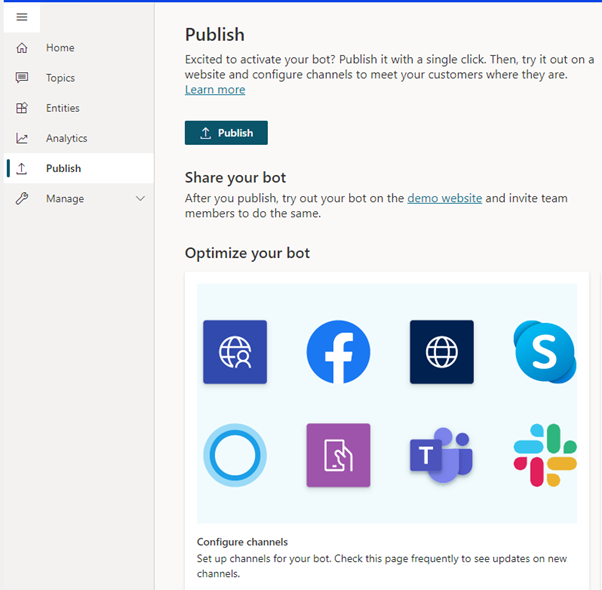Click the Configure channels heading

(242, 542)
